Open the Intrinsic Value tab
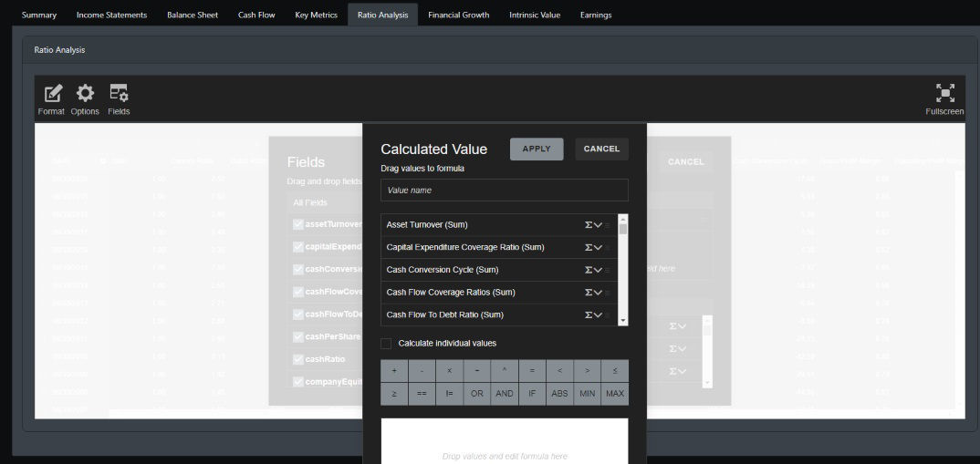980x464 pixels. [535, 15]
